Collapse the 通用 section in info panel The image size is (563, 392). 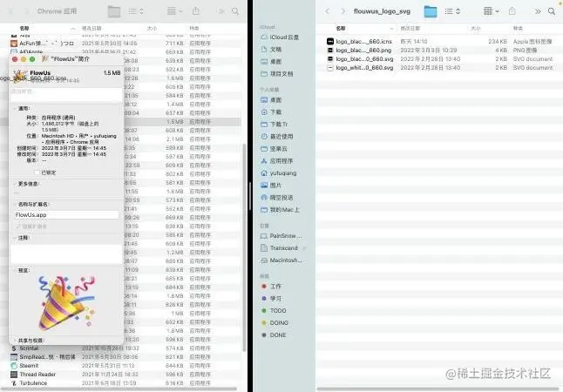(15, 108)
